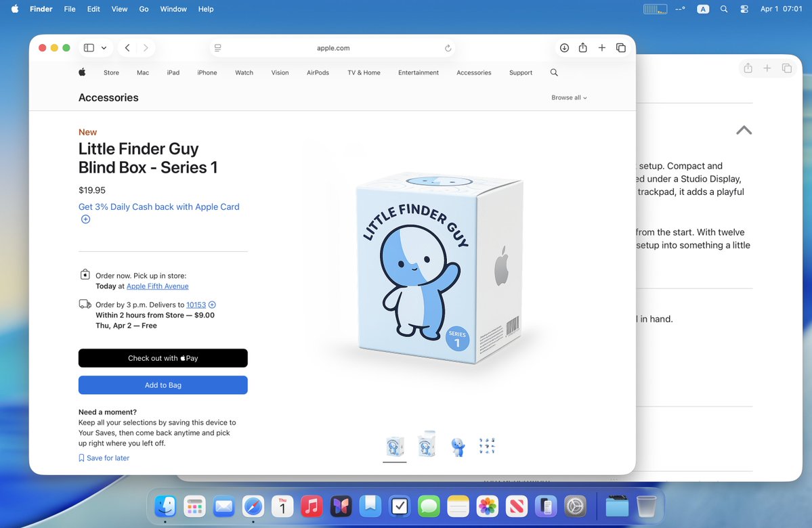The width and height of the screenshot is (812, 528).
Task: Launch Music from the Dock
Action: point(311,506)
